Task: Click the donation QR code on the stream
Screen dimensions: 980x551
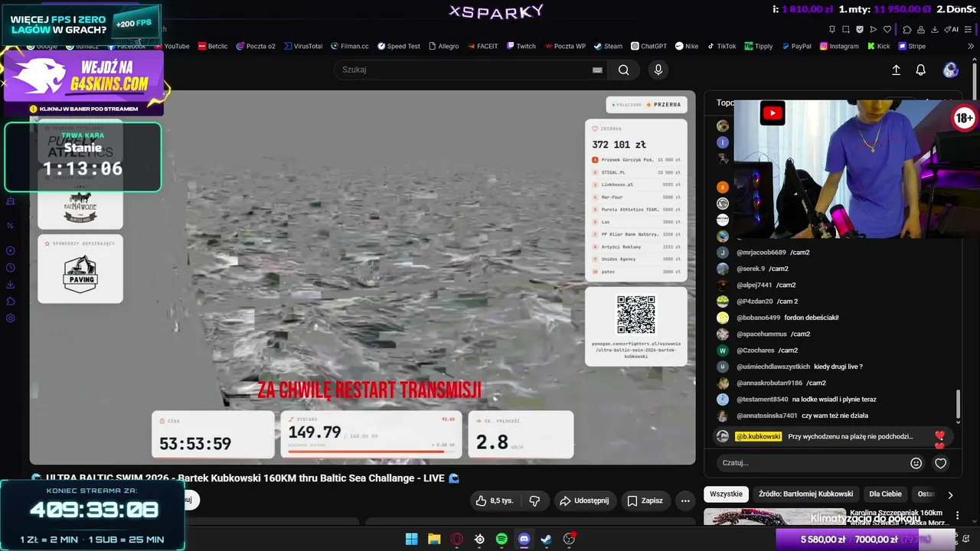Action: [x=636, y=315]
